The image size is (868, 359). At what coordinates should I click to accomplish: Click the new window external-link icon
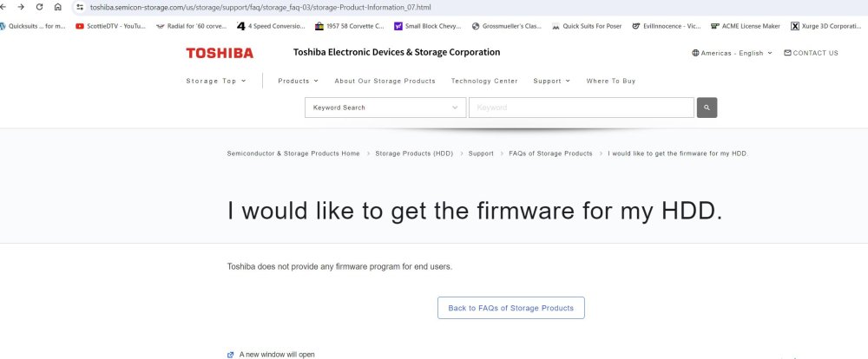tap(230, 355)
